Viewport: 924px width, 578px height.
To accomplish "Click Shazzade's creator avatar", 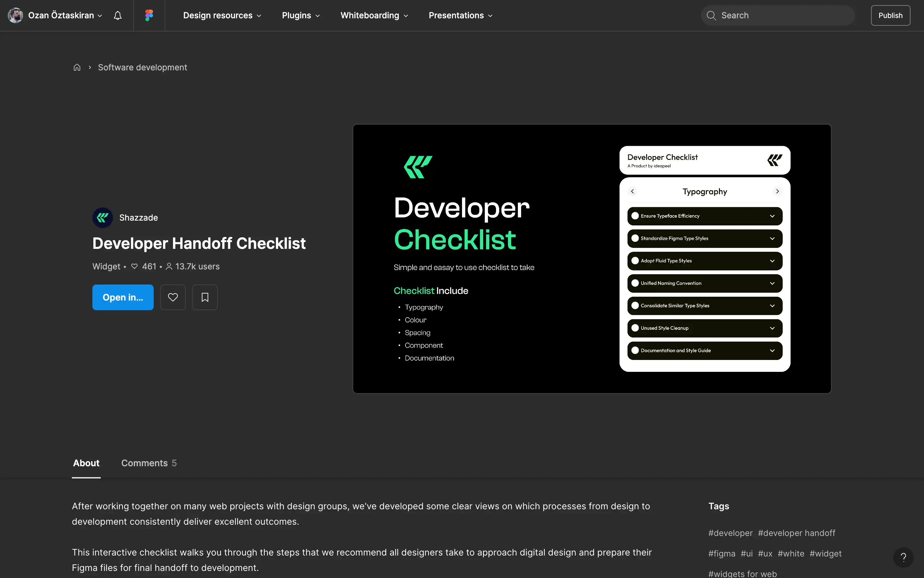I will click(x=103, y=217).
